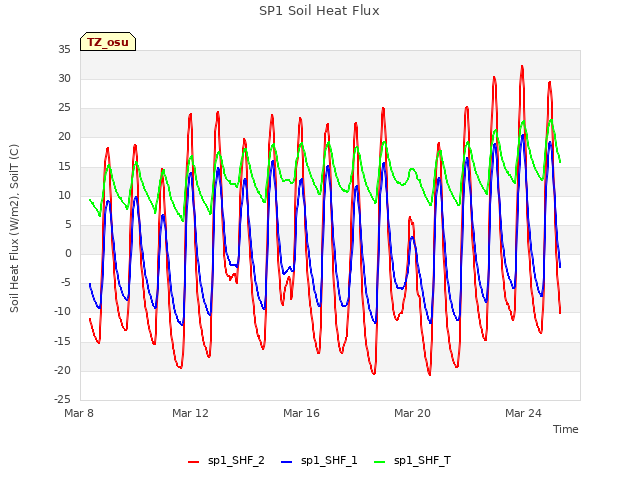The height and width of the screenshot is (480, 640).
Task: Click the 35 y-axis tick label
Action: (64, 49)
